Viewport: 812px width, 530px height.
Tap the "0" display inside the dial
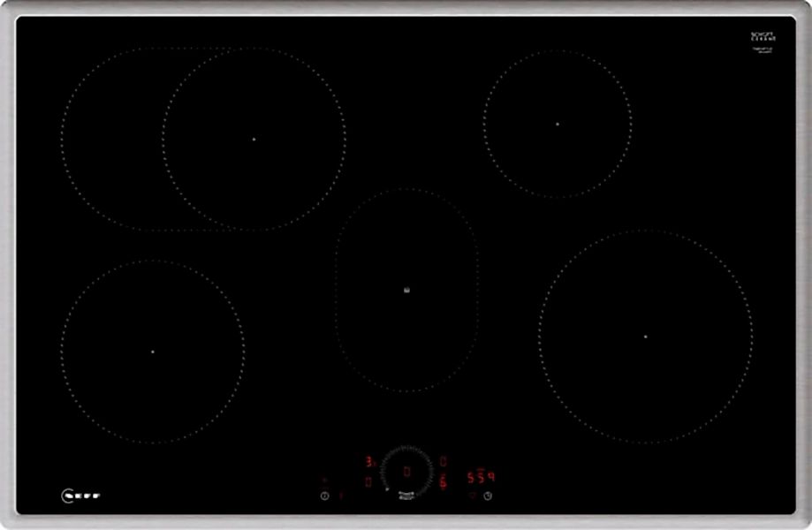(x=406, y=471)
